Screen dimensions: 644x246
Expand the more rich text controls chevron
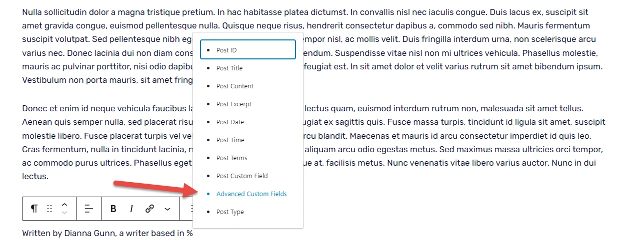point(167,209)
